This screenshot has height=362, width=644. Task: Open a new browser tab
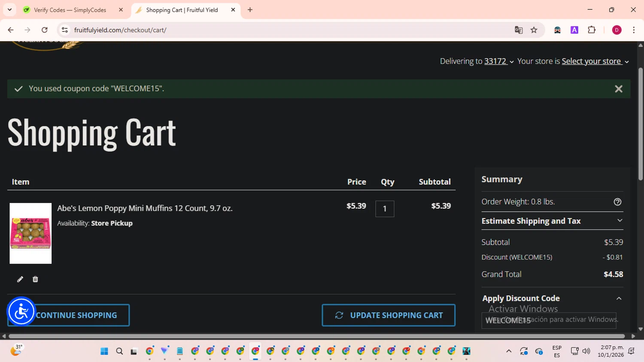[x=250, y=10]
